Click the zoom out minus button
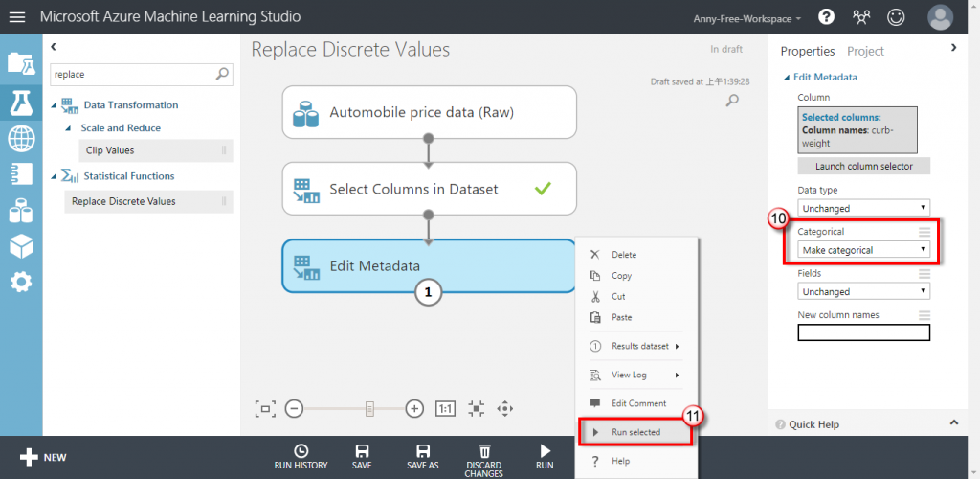The image size is (980, 479). pos(294,409)
